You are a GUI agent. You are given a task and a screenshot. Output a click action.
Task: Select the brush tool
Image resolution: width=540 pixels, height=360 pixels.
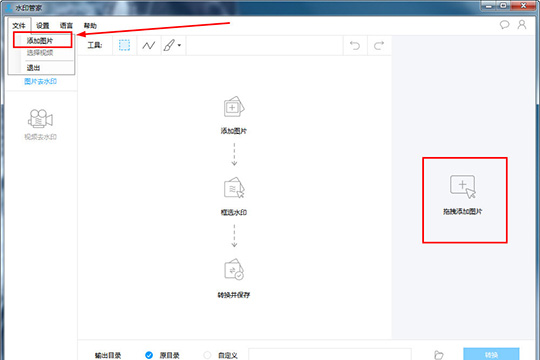tap(169, 45)
